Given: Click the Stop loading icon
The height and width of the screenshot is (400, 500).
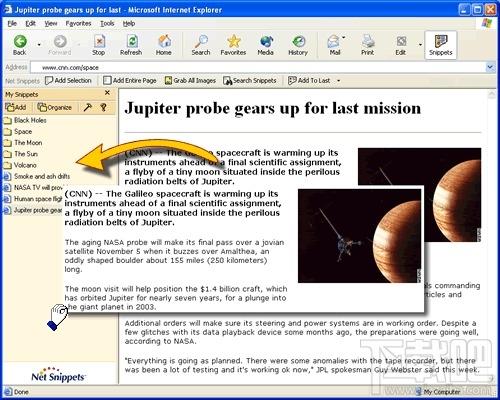Looking at the screenshot, I should (99, 45).
